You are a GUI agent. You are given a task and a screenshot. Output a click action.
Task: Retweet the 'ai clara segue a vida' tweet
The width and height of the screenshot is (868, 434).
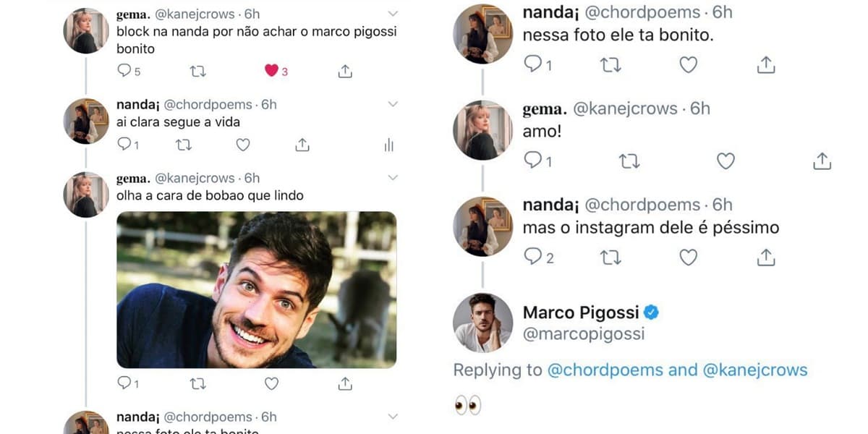point(184,145)
